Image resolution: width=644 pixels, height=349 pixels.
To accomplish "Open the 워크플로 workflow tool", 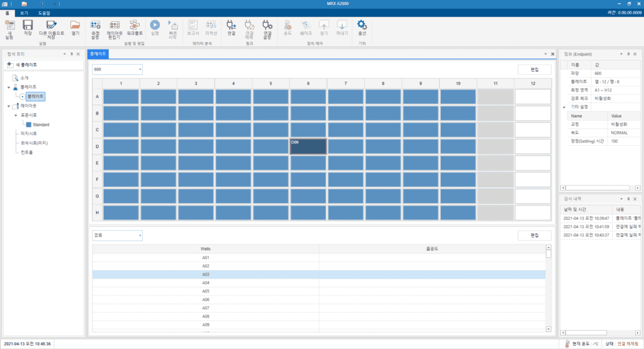I will (133, 27).
